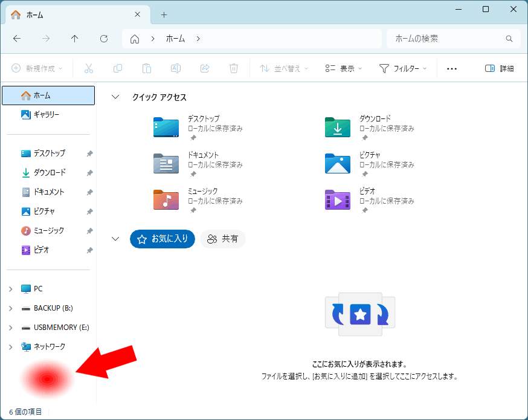The width and height of the screenshot is (528, 420).
Task: Open the three-dot more options menu
Action: click(x=452, y=68)
